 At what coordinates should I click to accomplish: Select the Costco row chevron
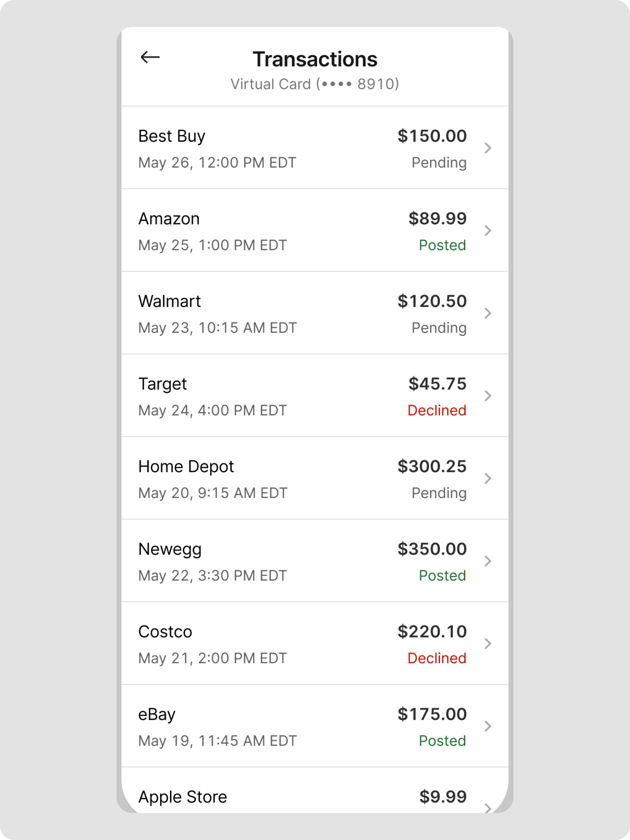point(488,644)
